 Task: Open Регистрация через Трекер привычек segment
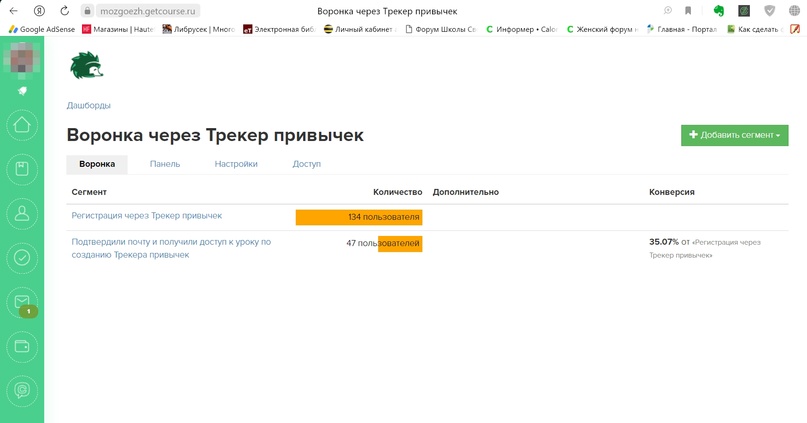click(146, 215)
